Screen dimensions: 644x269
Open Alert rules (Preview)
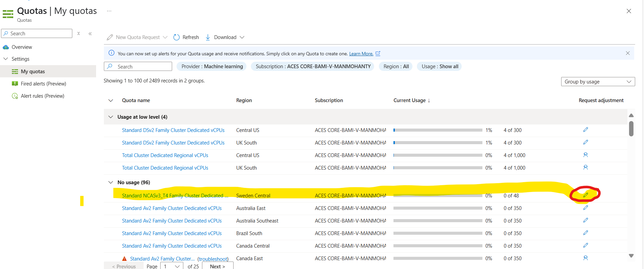click(42, 96)
